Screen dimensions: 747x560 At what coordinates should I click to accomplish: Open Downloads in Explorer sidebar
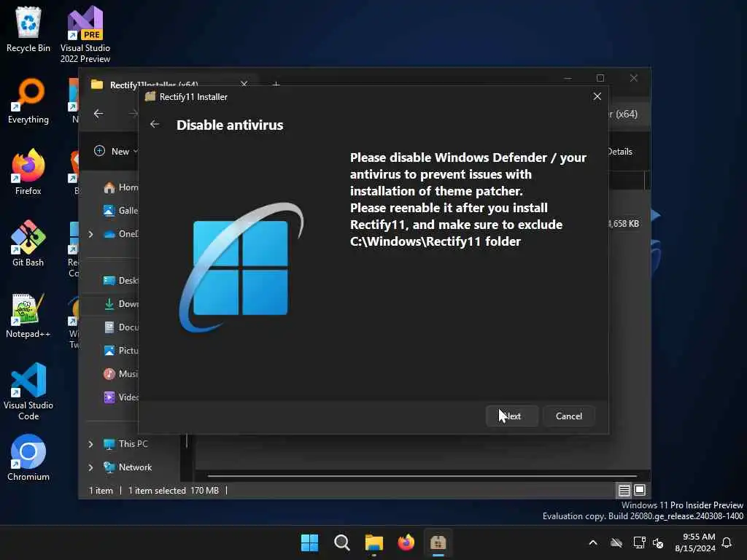click(x=121, y=304)
